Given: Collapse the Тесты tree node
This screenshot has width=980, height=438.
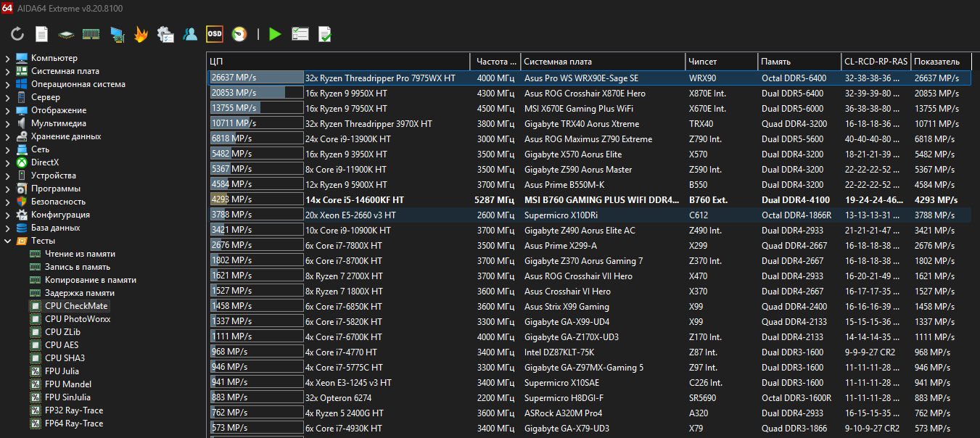Looking at the screenshot, I should click(x=7, y=241).
